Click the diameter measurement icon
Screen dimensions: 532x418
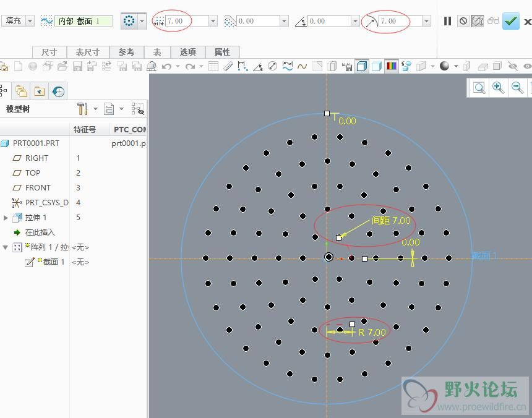point(272,66)
